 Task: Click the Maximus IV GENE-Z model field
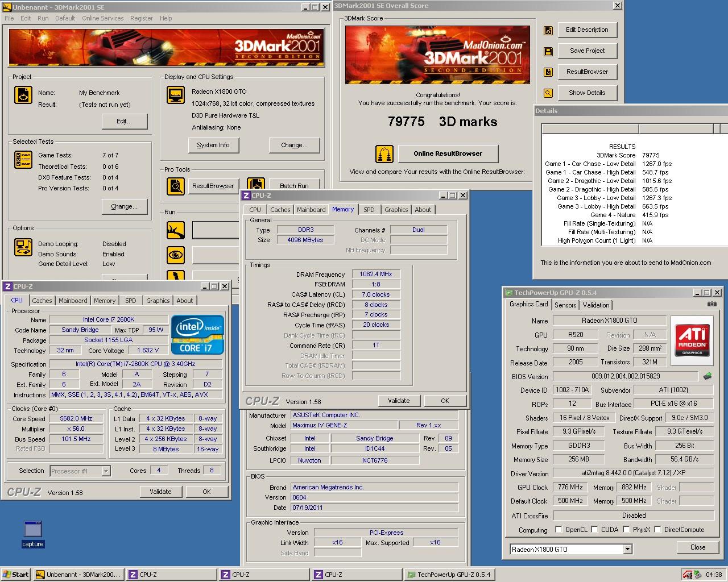click(344, 426)
